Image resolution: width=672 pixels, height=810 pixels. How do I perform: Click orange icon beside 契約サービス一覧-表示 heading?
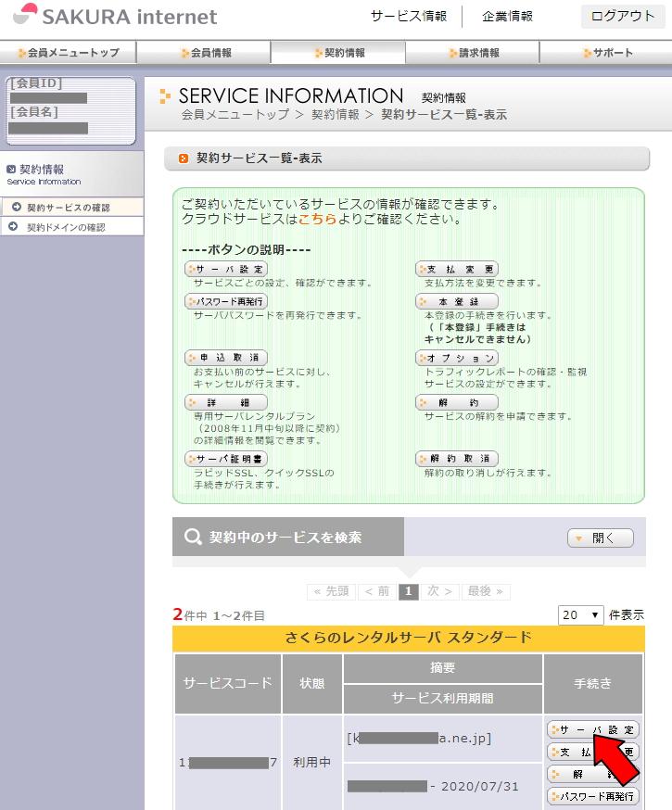coord(183,158)
